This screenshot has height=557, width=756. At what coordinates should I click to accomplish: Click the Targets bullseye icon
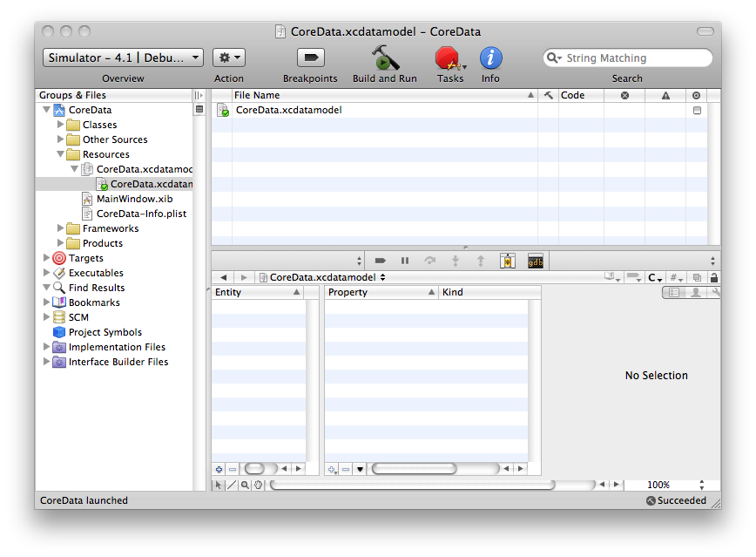[59, 258]
